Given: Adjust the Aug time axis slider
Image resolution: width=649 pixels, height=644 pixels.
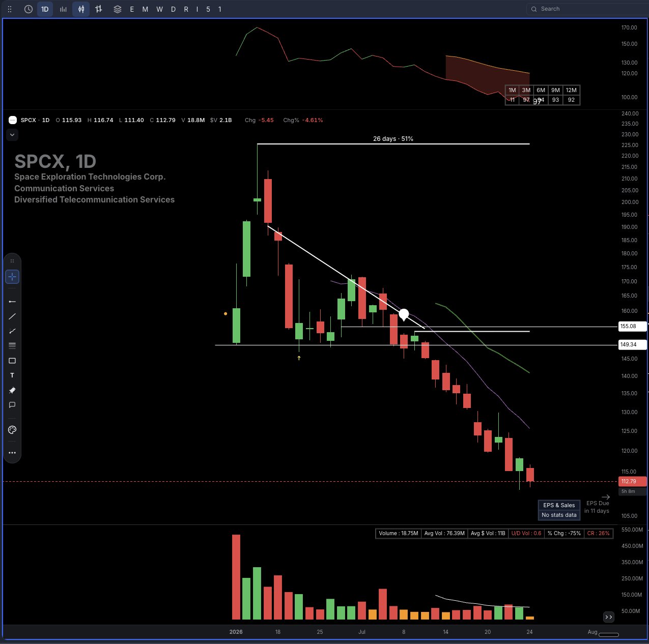Looking at the screenshot, I should coord(609,634).
